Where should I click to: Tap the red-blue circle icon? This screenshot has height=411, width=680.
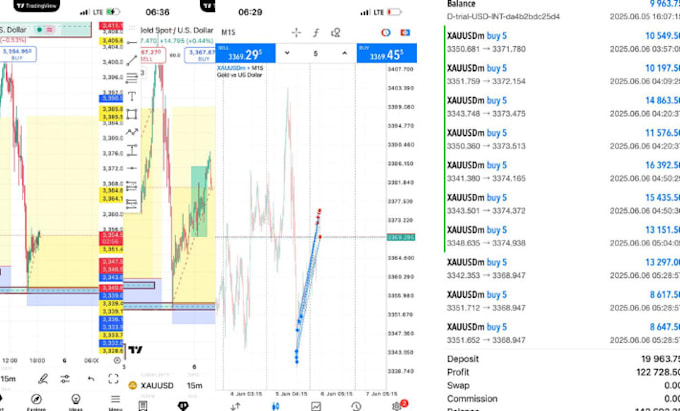click(386, 33)
